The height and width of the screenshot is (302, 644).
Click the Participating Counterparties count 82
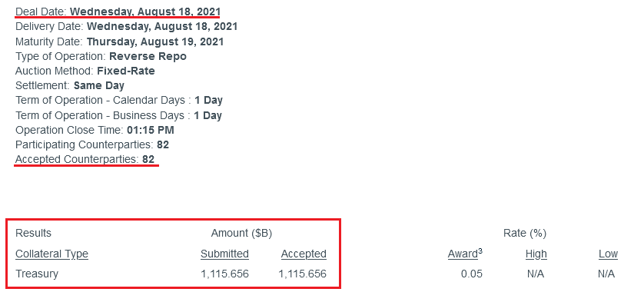point(163,145)
